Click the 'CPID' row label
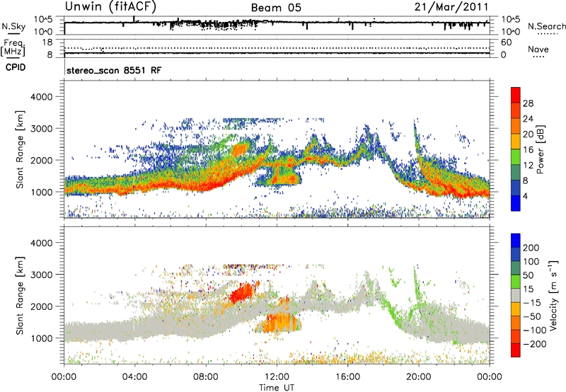Screen dimensions: 566x392 [x=16, y=67]
